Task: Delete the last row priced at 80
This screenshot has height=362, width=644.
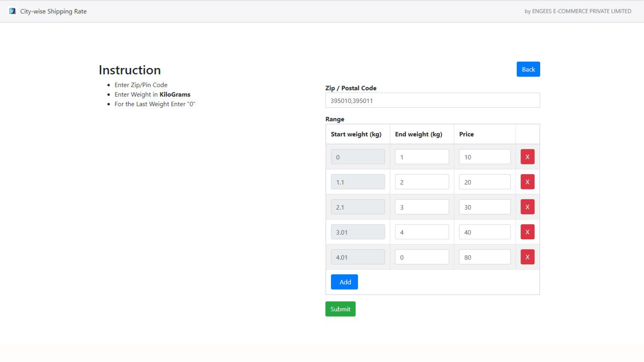Action: [x=527, y=257]
